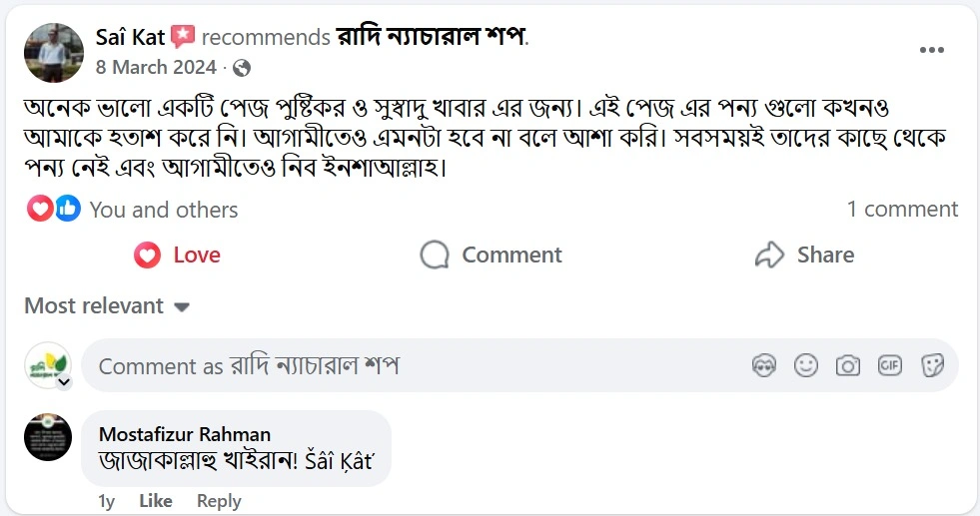Open the recommended page রাদি ন্যাচারাল শপ link
Image resolution: width=980 pixels, height=516 pixels.
(431, 37)
